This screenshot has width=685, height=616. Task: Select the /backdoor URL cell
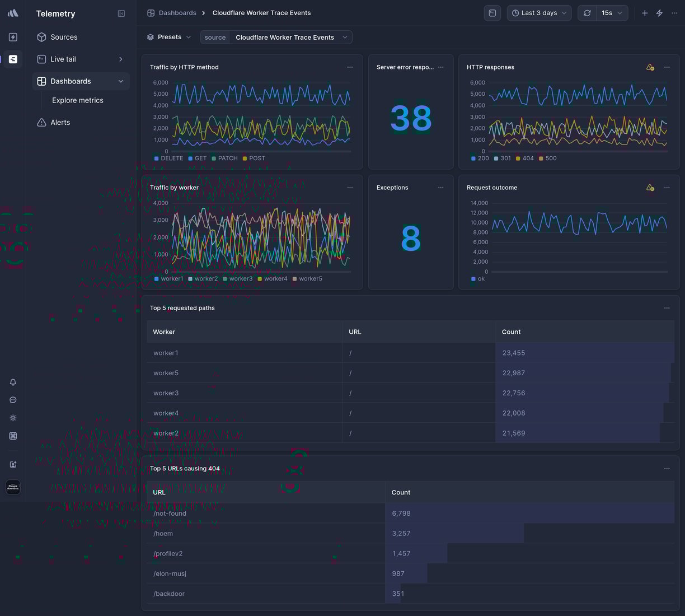266,594
